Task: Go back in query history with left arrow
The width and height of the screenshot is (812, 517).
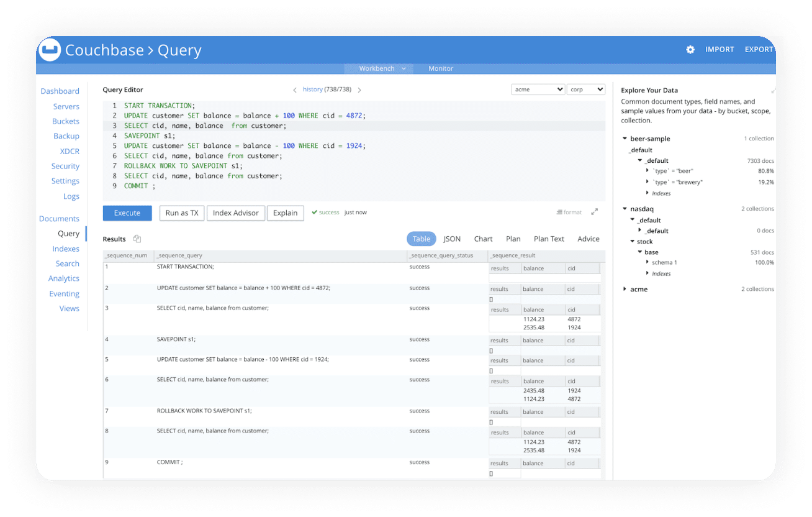Action: pos(294,89)
